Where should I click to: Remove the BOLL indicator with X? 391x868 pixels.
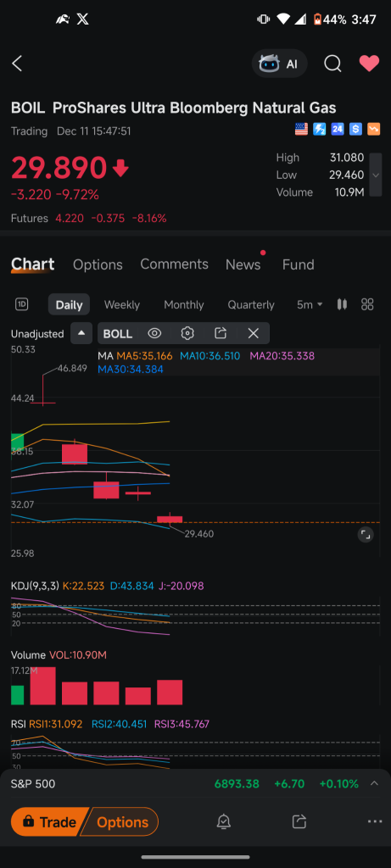pos(253,333)
